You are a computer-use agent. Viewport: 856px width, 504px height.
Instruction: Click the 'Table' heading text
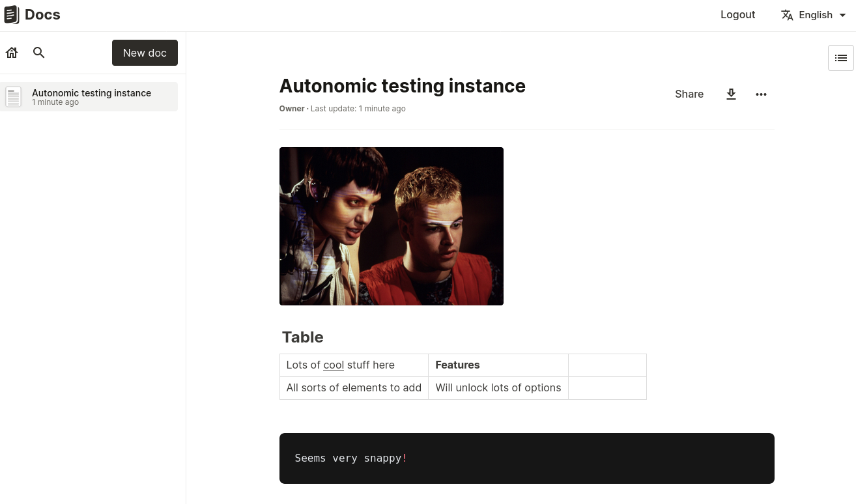point(303,337)
